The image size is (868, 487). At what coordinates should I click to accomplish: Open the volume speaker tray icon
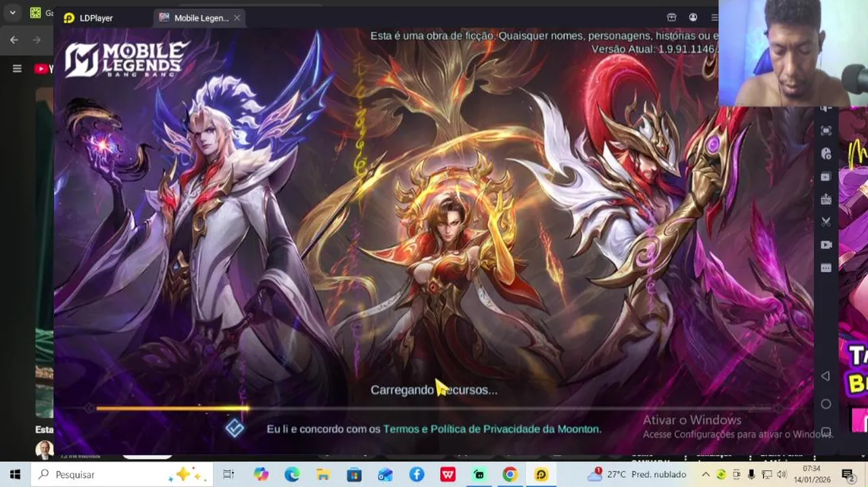782,474
